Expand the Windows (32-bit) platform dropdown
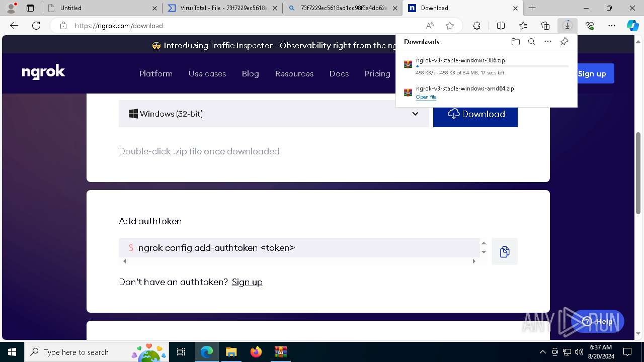The height and width of the screenshot is (362, 644). point(274,114)
